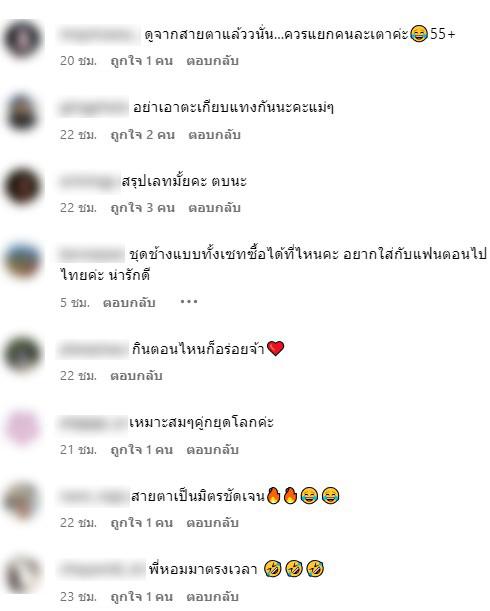Image resolution: width=490 pixels, height=611 pixels.
Task: View 'ถูกใจ 1 คน' on the 21 ชม. comment
Action: pos(142,450)
